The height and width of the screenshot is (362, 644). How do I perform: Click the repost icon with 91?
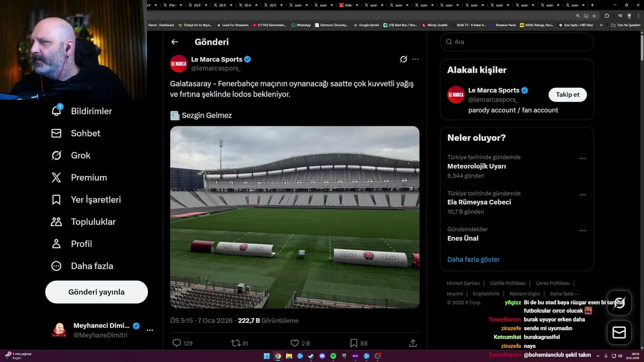point(235,343)
